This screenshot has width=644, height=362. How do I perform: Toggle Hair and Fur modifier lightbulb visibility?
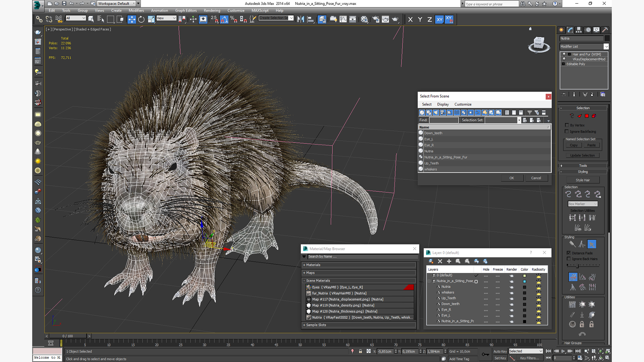click(x=564, y=54)
